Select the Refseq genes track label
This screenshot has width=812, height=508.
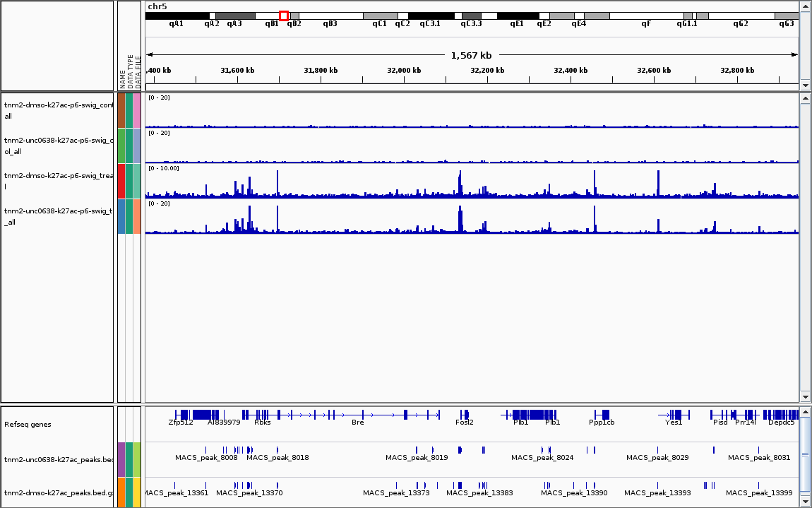[x=28, y=425]
